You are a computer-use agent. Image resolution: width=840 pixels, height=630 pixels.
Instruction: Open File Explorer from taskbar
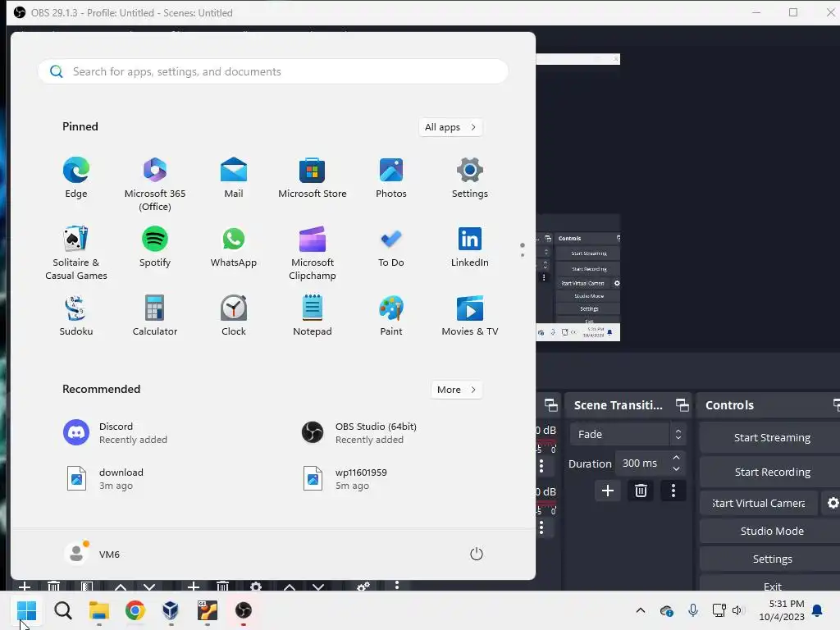click(x=99, y=610)
